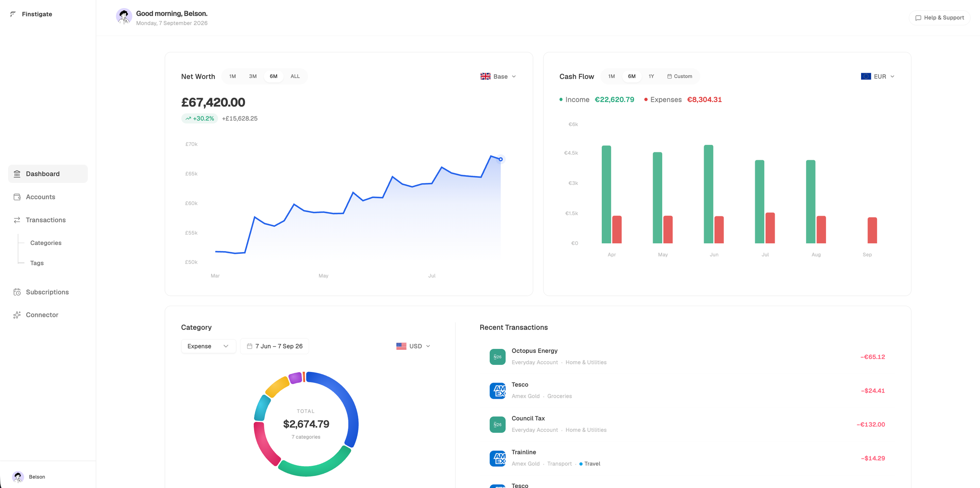Click the Amex icon beside Tesco
980x488 pixels.
[497, 391]
